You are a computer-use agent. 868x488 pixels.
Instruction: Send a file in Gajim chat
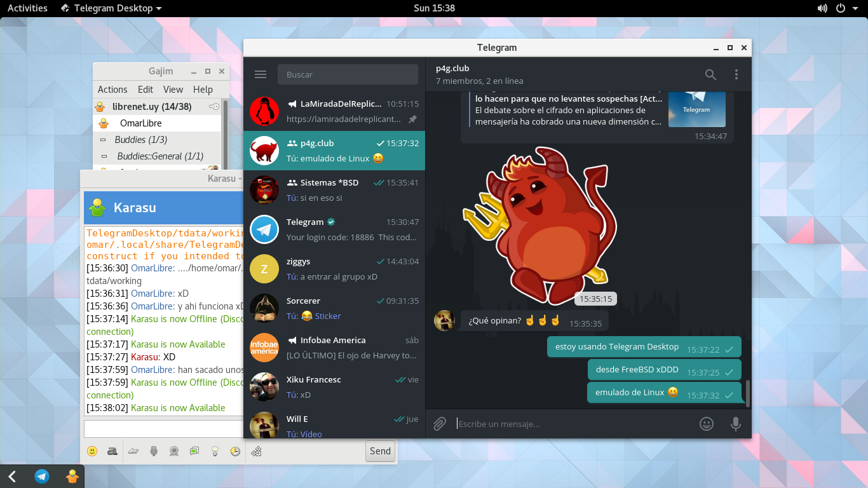click(x=133, y=451)
